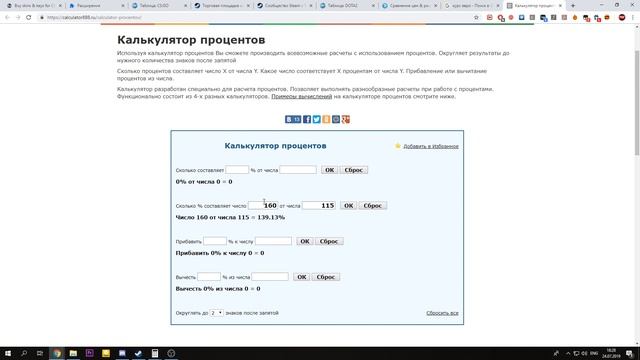Open the rounding decimals dropdown
This screenshot has height=360, width=640.
click(x=216, y=313)
